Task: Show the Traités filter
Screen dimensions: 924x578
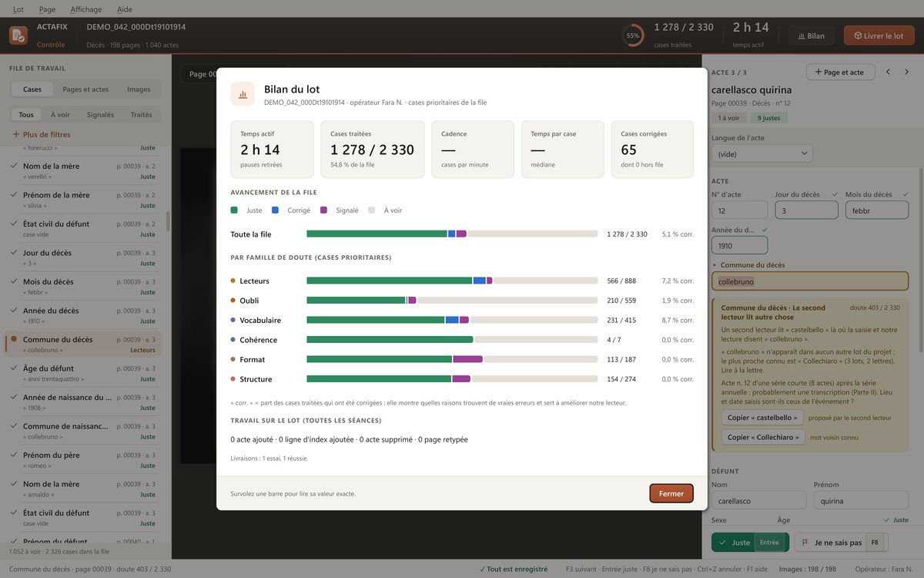Action: coord(141,115)
